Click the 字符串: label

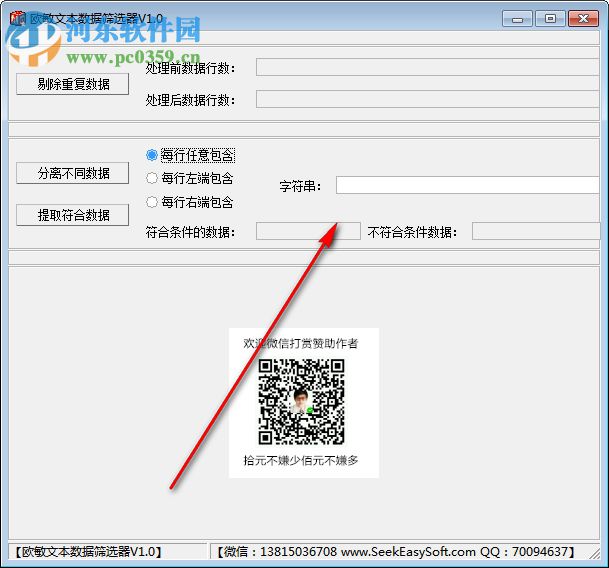300,186
